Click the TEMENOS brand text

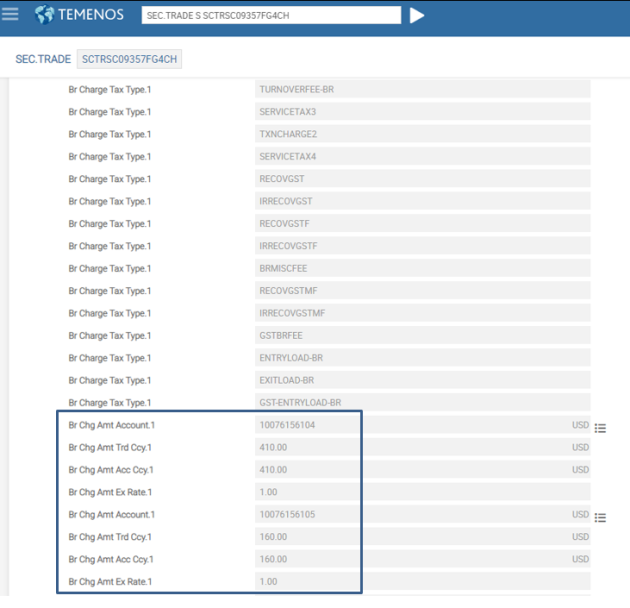click(91, 14)
